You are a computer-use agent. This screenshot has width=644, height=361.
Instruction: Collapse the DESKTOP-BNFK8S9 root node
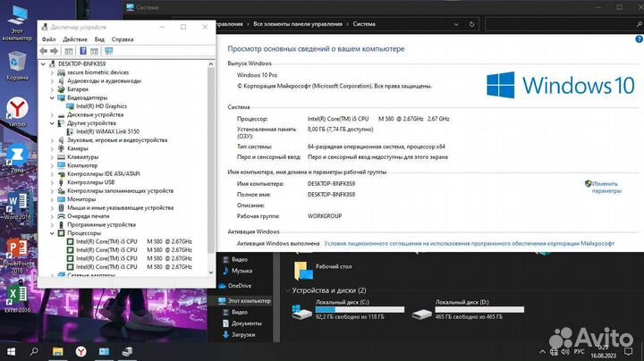pos(43,64)
